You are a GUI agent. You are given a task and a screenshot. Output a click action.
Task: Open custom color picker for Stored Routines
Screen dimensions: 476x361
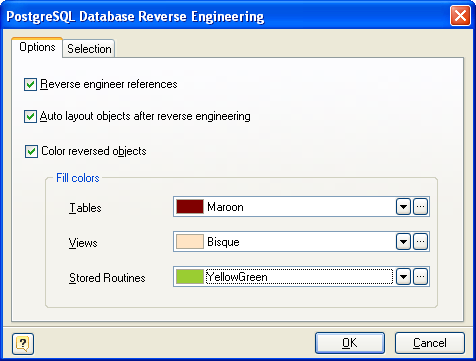[421, 277]
